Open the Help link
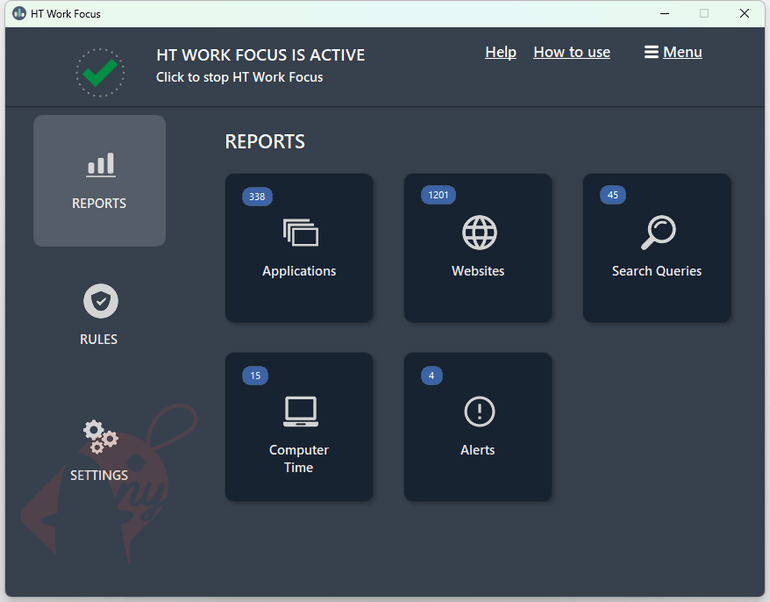The height and width of the screenshot is (602, 770). pos(500,52)
